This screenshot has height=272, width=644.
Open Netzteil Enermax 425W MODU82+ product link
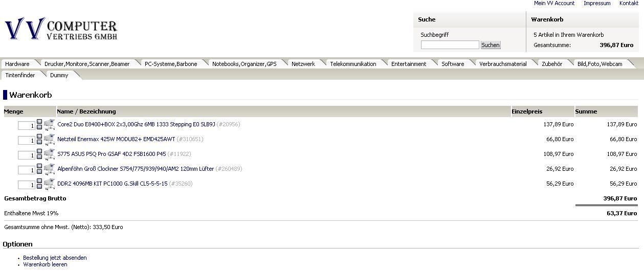116,139
